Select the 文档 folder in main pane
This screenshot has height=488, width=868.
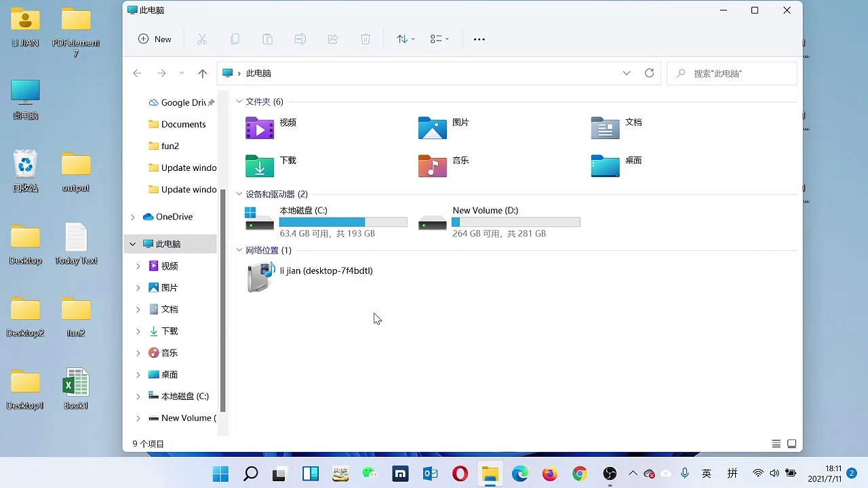[616, 127]
